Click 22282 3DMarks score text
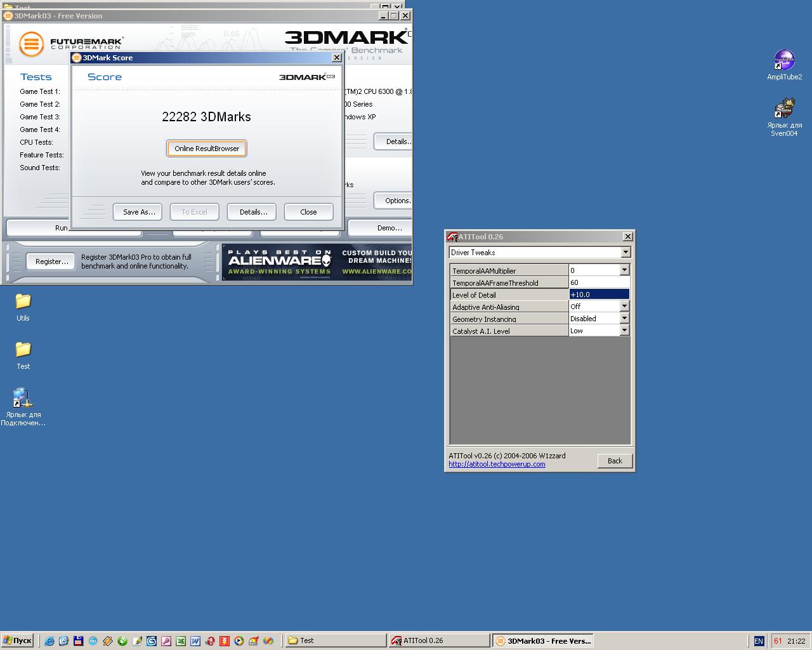Viewport: 812px width, 650px height. 206,117
